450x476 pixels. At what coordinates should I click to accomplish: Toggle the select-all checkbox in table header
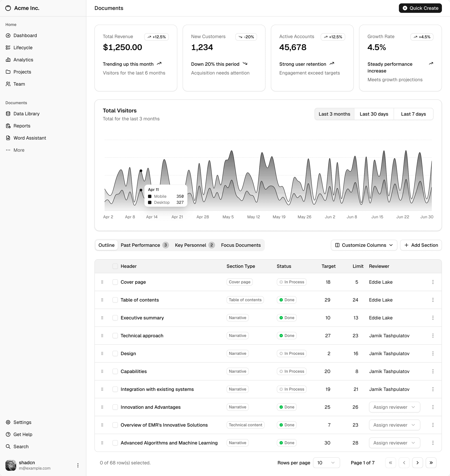[x=115, y=266]
